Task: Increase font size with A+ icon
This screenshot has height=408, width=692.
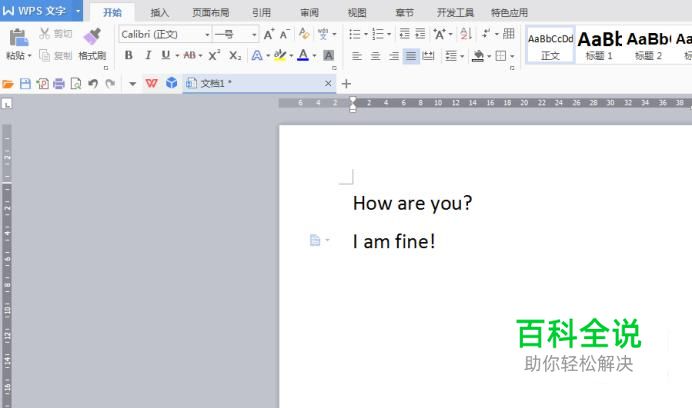Action: (x=269, y=34)
